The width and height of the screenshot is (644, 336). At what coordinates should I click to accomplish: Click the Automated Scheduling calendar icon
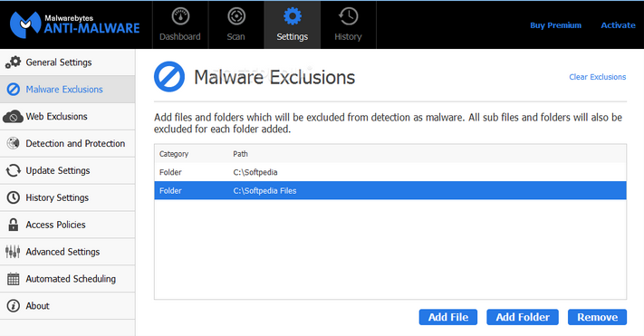(x=14, y=279)
